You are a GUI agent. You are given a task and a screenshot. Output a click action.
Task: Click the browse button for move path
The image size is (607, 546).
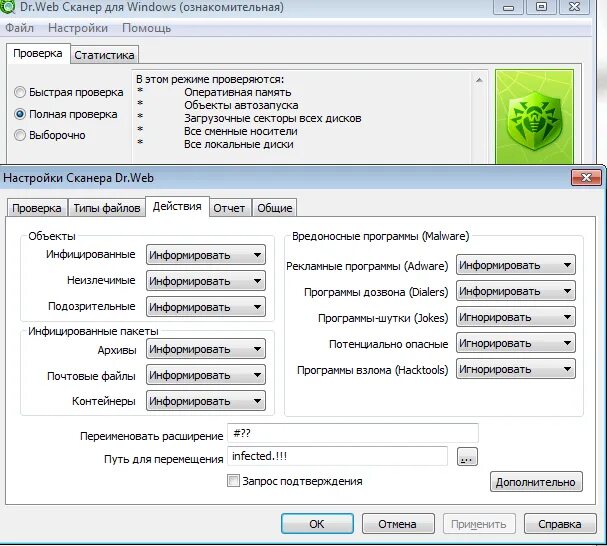(467, 457)
